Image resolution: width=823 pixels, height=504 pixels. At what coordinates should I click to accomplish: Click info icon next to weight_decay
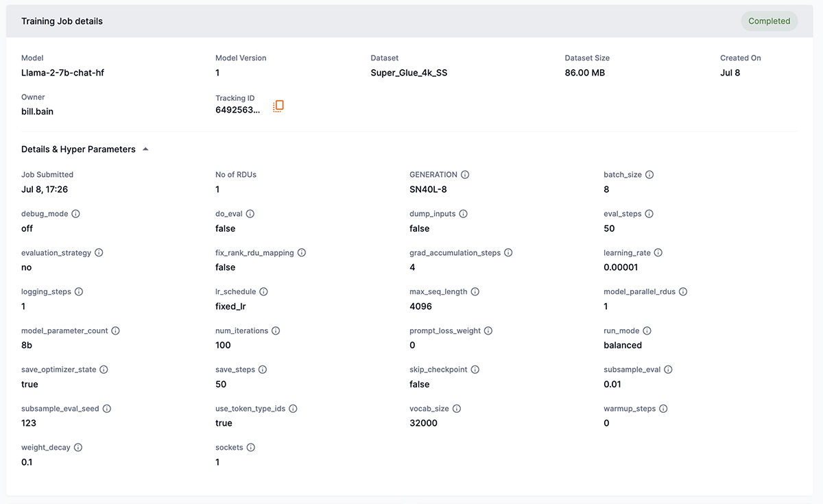78,448
